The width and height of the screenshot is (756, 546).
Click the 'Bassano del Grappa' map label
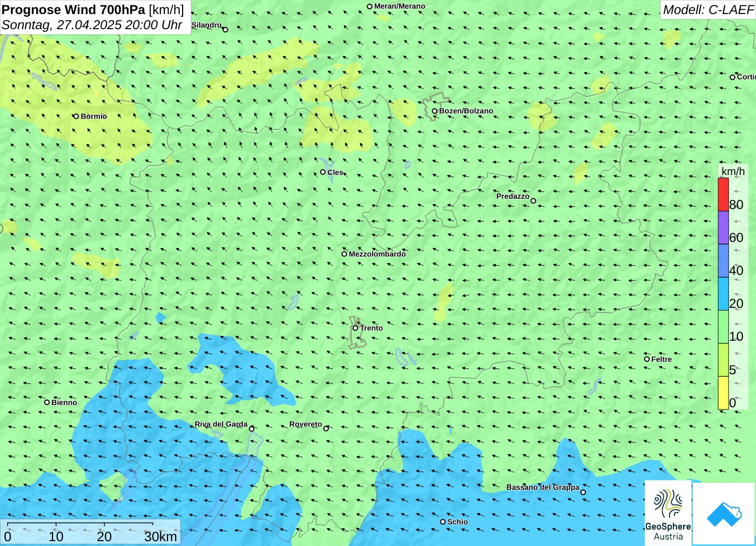543,487
